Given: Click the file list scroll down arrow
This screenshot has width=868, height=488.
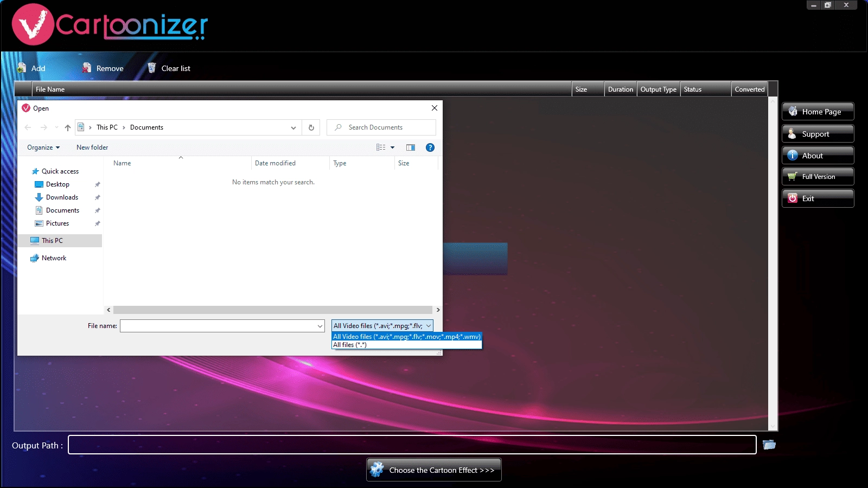Looking at the screenshot, I should (x=773, y=426).
